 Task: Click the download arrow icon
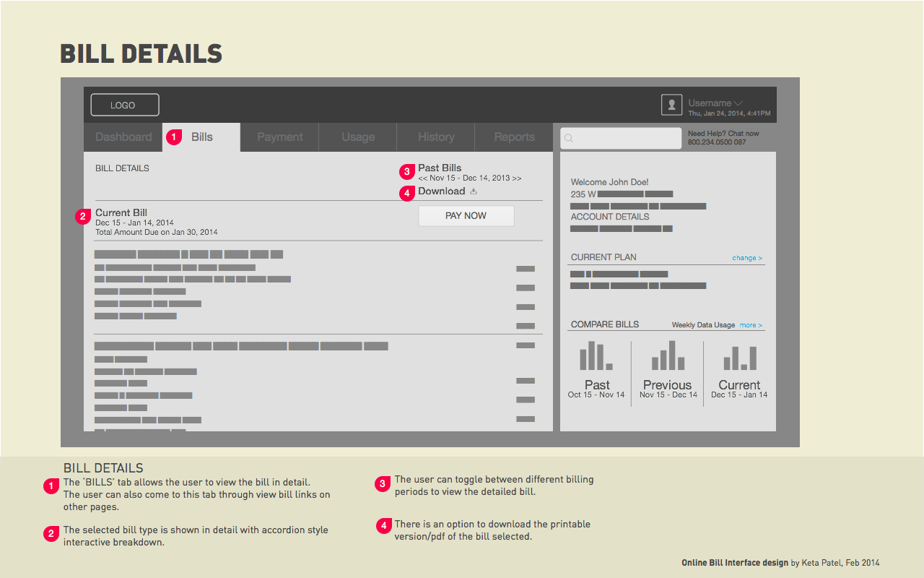click(474, 191)
